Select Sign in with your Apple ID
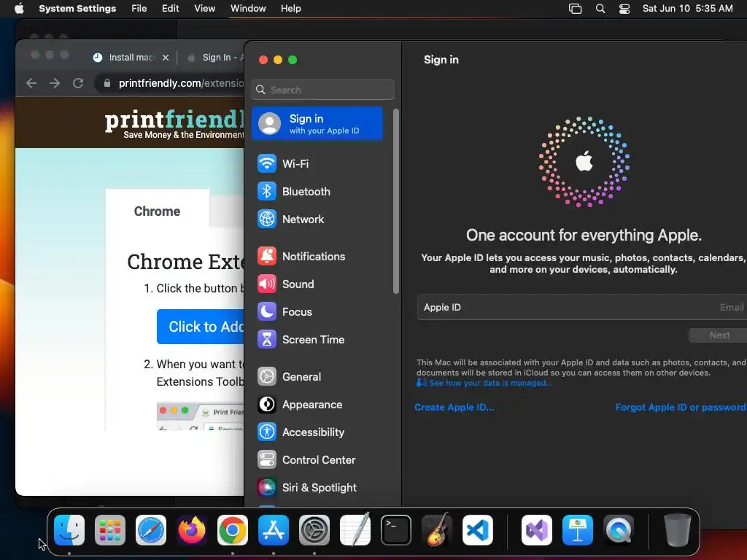Image resolution: width=747 pixels, height=560 pixels. [x=317, y=124]
